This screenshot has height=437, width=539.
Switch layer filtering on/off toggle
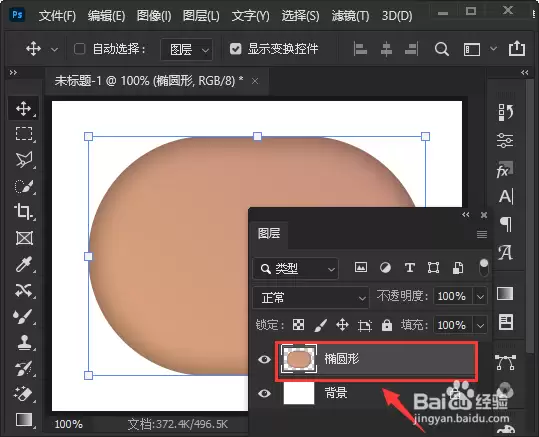(x=484, y=268)
